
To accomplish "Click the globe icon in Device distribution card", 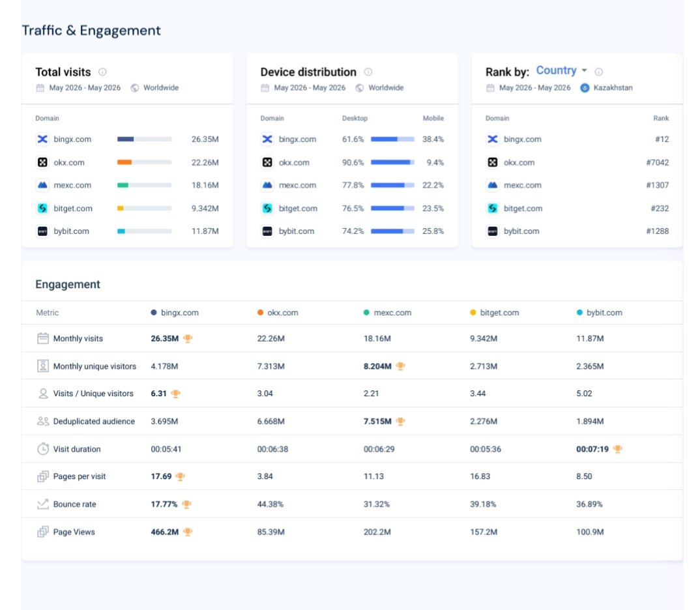I will (x=359, y=88).
